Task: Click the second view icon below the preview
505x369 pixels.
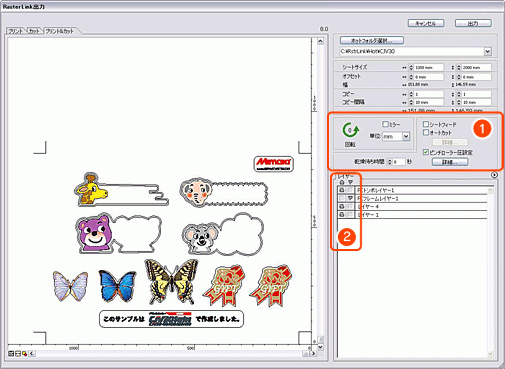Action: pos(18,353)
